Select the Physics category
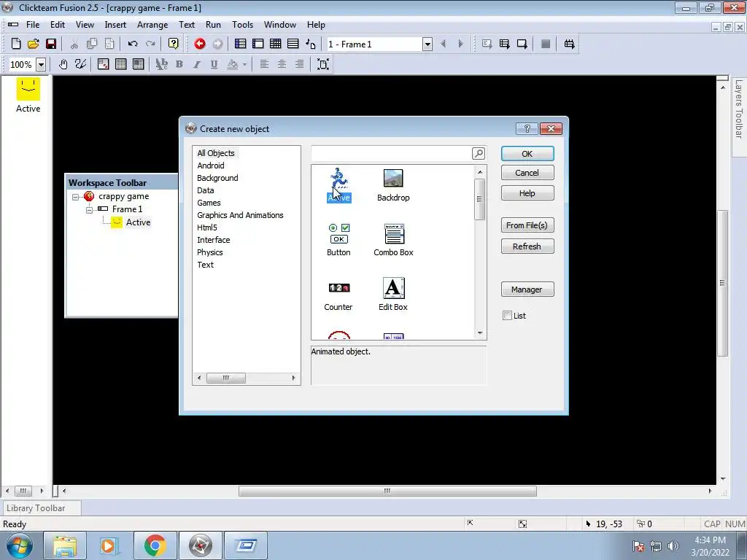This screenshot has height=560, width=747. tap(210, 252)
